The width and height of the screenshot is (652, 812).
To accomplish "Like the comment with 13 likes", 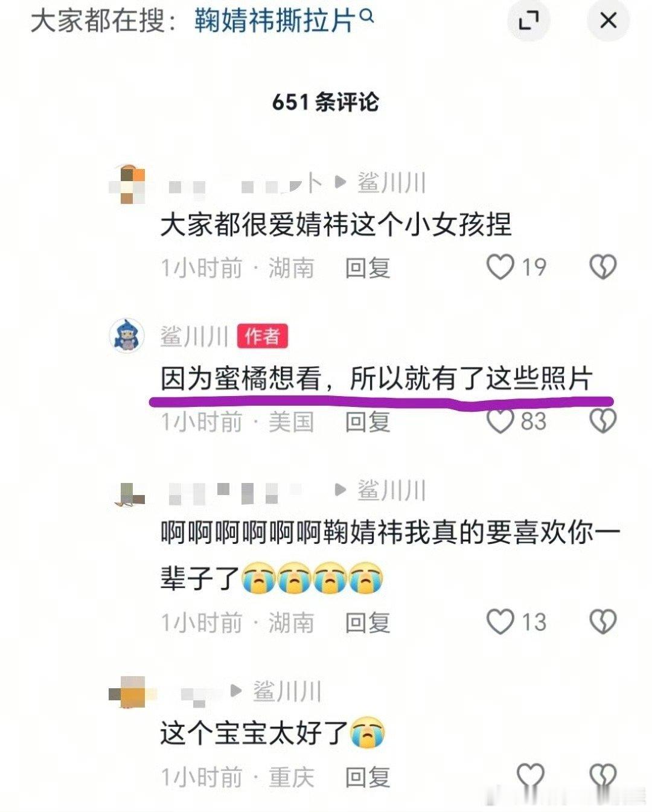I will 500,622.
